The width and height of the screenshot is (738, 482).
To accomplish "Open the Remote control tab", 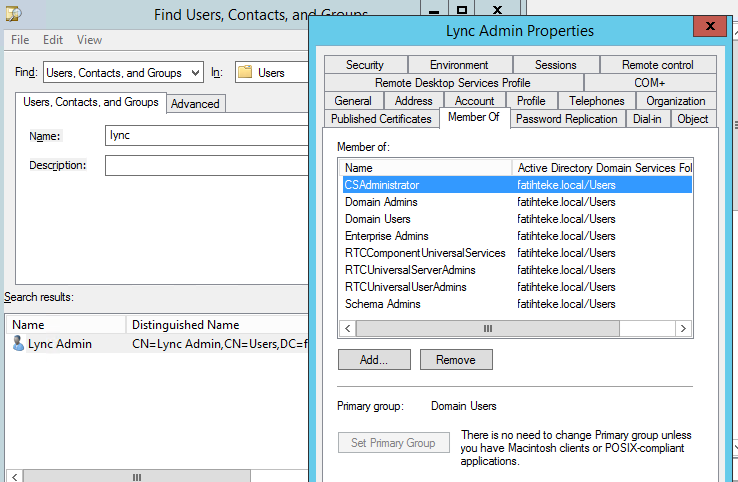I will [x=658, y=65].
